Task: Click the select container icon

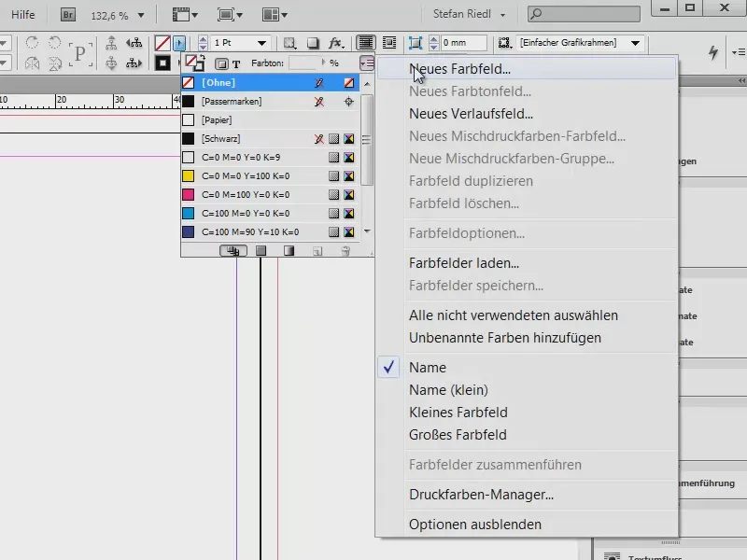Action: pos(111,42)
